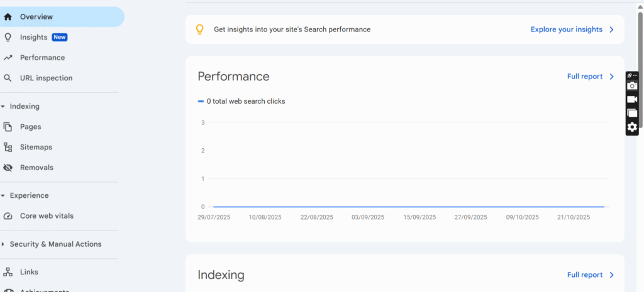Click the Core web vitals gauge icon
The image size is (644, 292).
pyautogui.click(x=8, y=216)
